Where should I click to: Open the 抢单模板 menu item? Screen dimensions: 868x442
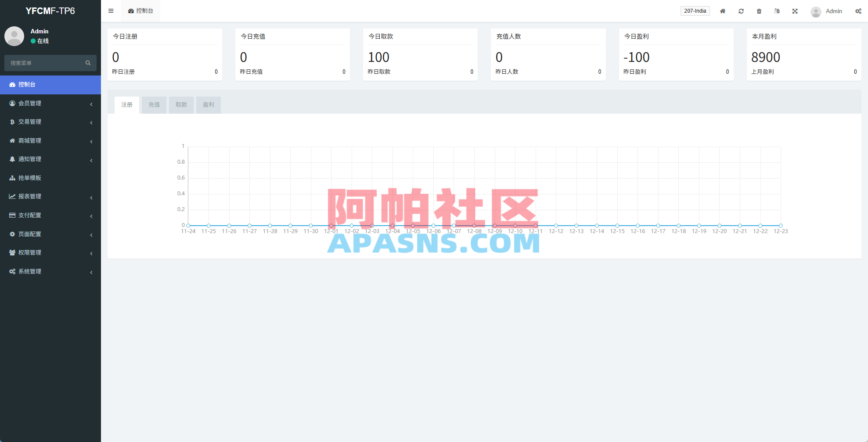coord(50,178)
